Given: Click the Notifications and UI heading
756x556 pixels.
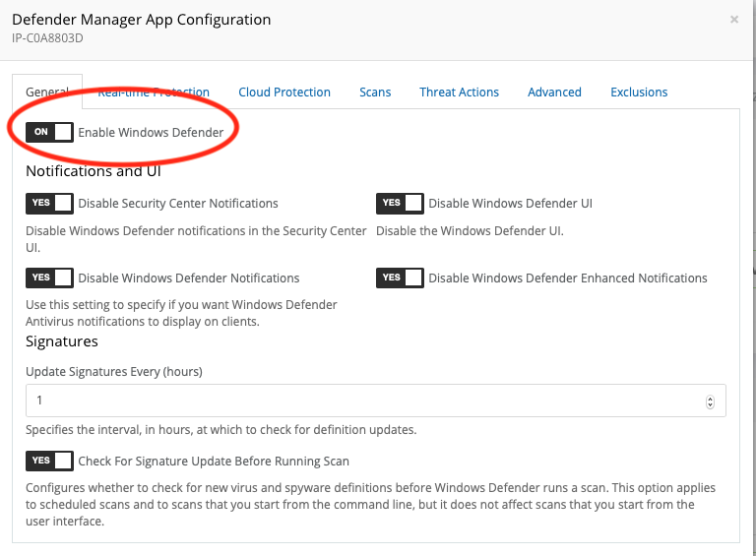Looking at the screenshot, I should coord(94,171).
